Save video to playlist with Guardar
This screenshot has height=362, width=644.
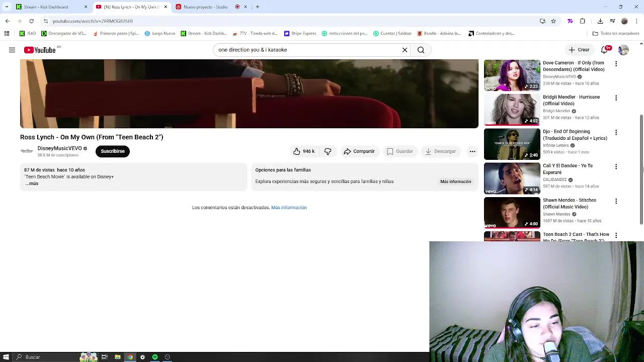click(399, 151)
